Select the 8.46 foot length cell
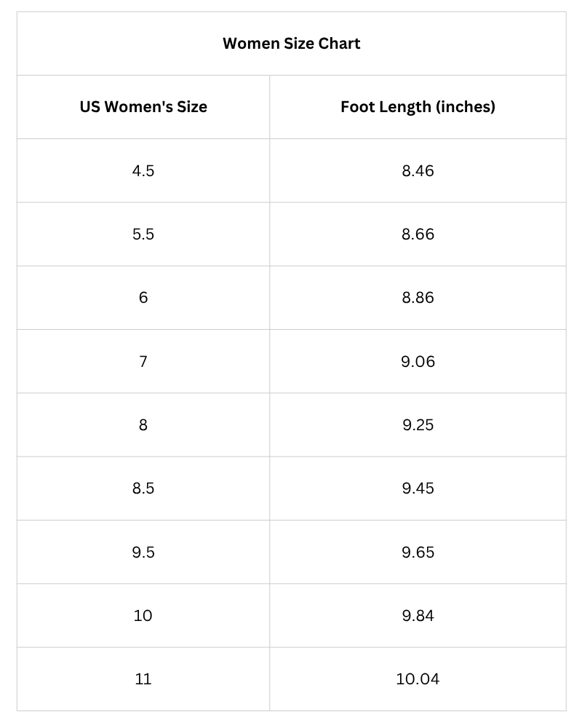This screenshot has height=728, width=582. 418,171
